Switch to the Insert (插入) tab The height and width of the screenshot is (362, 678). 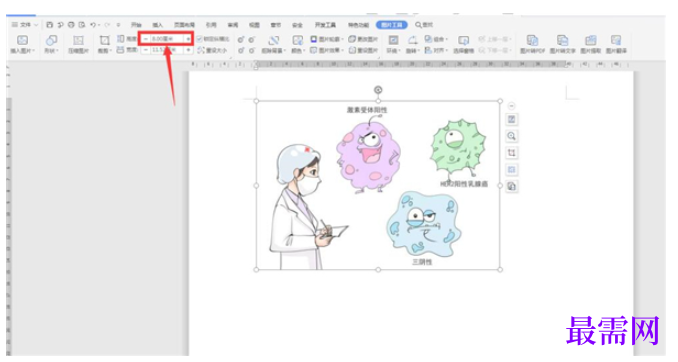pos(158,25)
